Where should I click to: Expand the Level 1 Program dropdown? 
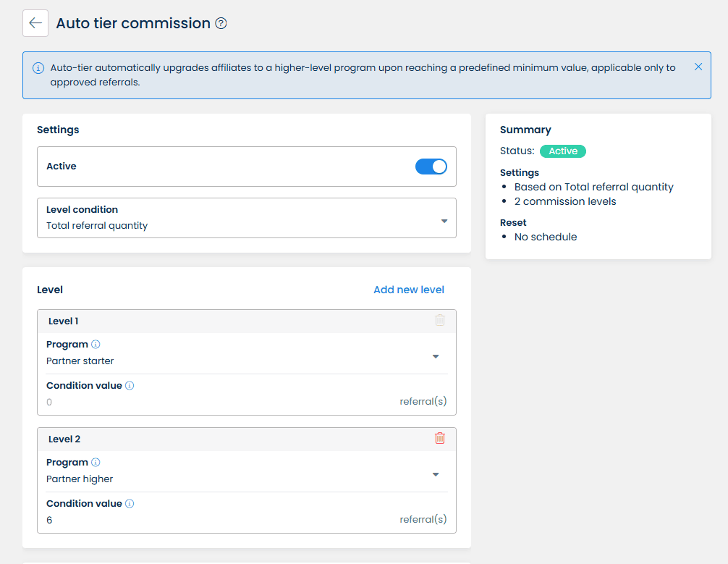coord(246,354)
